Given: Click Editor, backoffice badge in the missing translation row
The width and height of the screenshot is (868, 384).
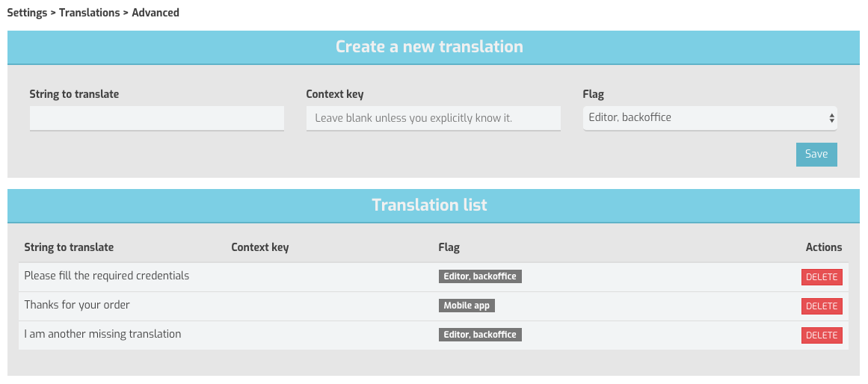Looking at the screenshot, I should 480,335.
